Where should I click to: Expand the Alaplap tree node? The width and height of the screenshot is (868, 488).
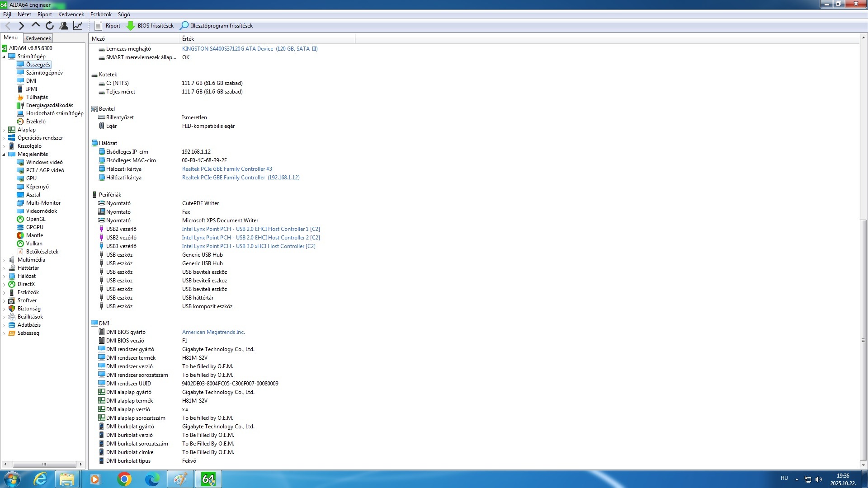(x=4, y=130)
